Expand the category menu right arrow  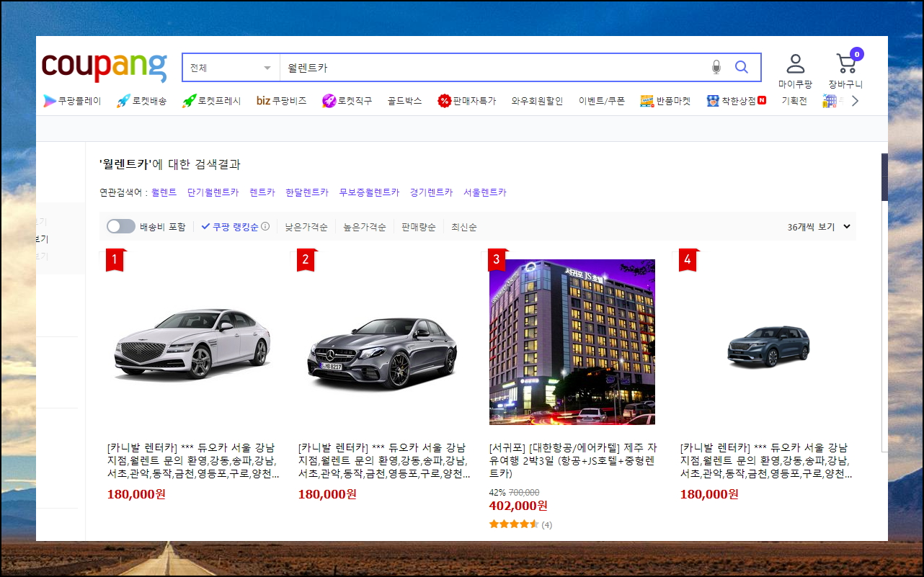point(855,101)
